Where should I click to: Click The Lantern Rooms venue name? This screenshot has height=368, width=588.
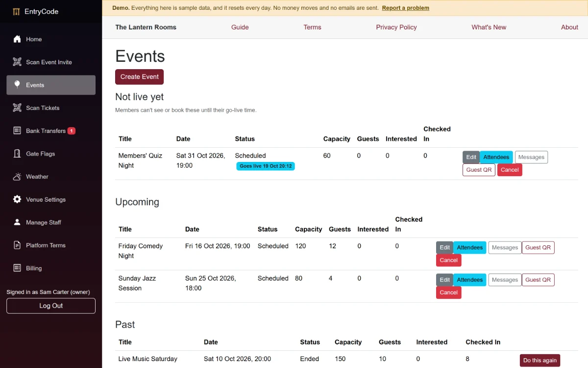pyautogui.click(x=146, y=27)
